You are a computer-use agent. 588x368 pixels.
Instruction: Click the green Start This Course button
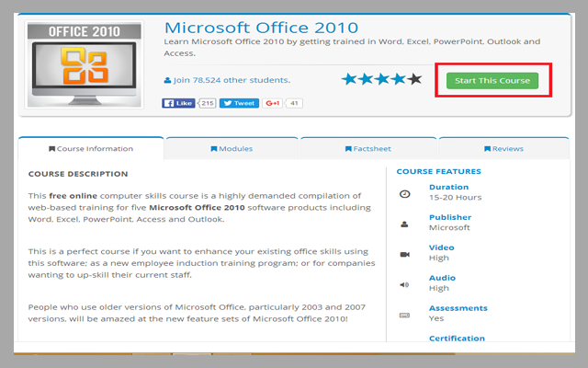pos(492,80)
